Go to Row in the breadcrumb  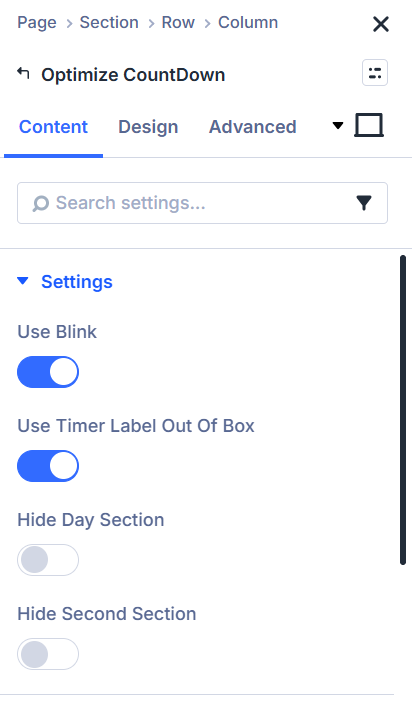pyautogui.click(x=178, y=22)
